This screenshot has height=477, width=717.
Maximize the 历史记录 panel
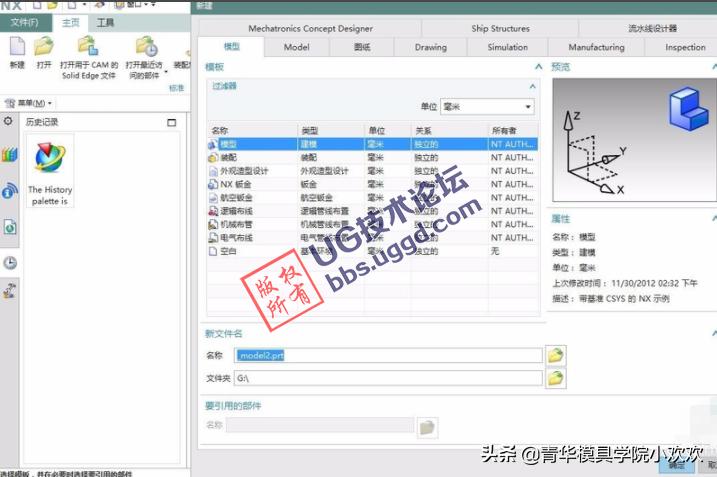tap(171, 123)
